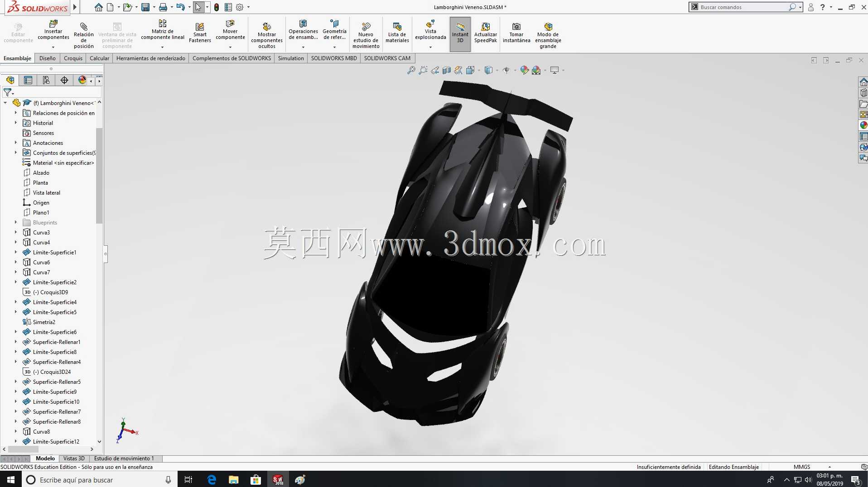Activate the Mover componente tool
The image size is (868, 487).
(x=230, y=30)
